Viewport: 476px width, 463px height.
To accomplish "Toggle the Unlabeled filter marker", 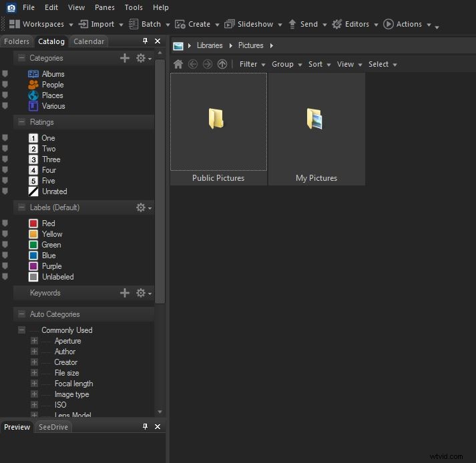I will click(5, 277).
